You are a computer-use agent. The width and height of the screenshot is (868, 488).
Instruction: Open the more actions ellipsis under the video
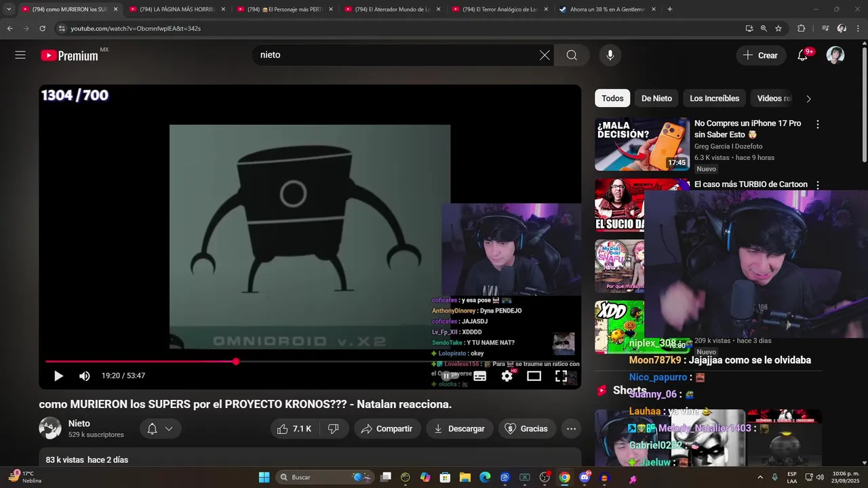click(571, 428)
